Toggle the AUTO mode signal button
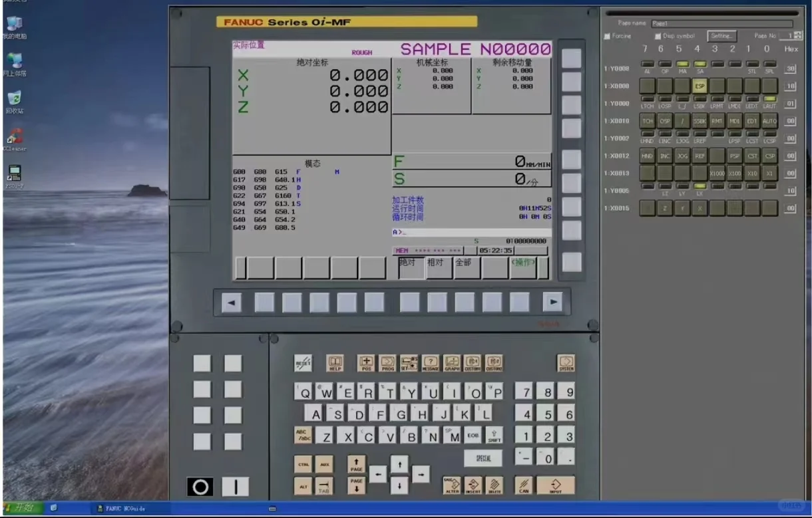The width and height of the screenshot is (812, 518). coord(769,121)
